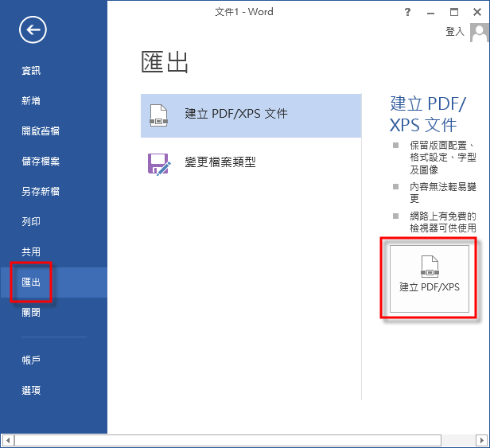The image size is (490, 448).
Task: Select 開啟舊檔 in the sidebar
Action: (x=41, y=131)
